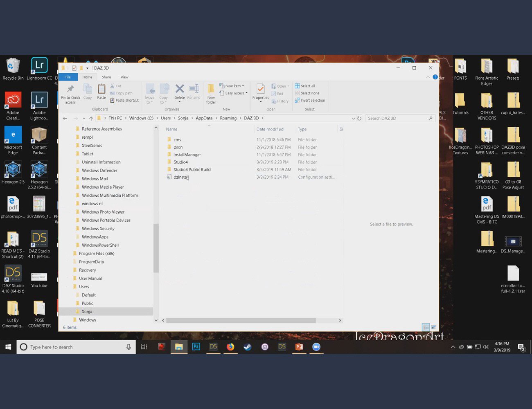Switch to the Home ribbon tab

(87, 77)
